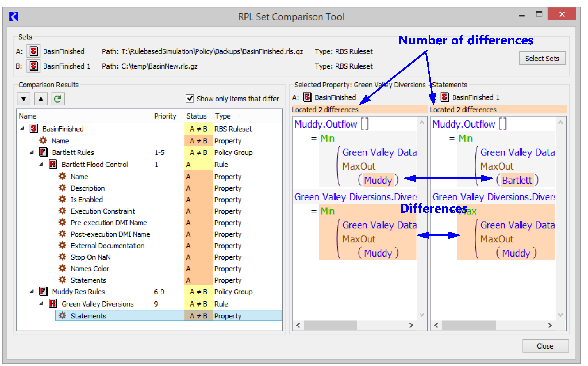Collapse the Muddy Res Rules group
Image resolution: width=588 pixels, height=366 pixels.
[x=32, y=292]
